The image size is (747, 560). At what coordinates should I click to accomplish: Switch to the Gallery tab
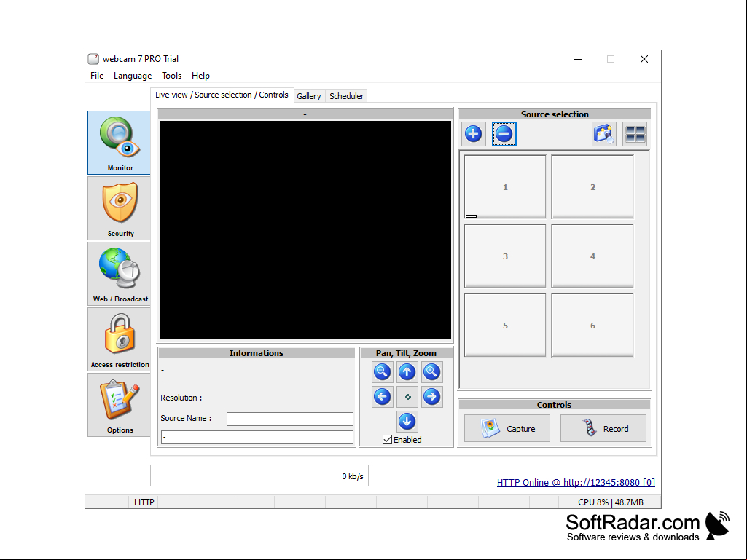(x=309, y=95)
